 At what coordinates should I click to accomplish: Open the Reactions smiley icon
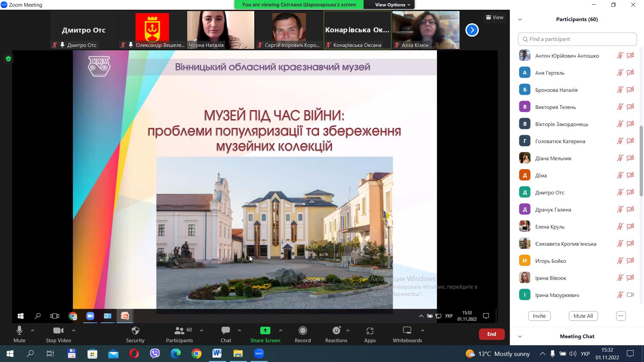(336, 331)
